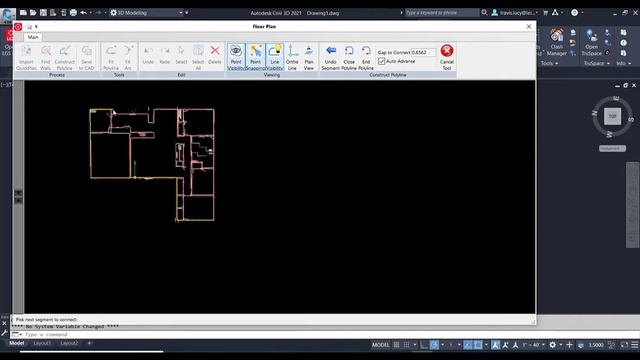
Task: Click the navigation bar beside the drawing area
Action: [633, 205]
